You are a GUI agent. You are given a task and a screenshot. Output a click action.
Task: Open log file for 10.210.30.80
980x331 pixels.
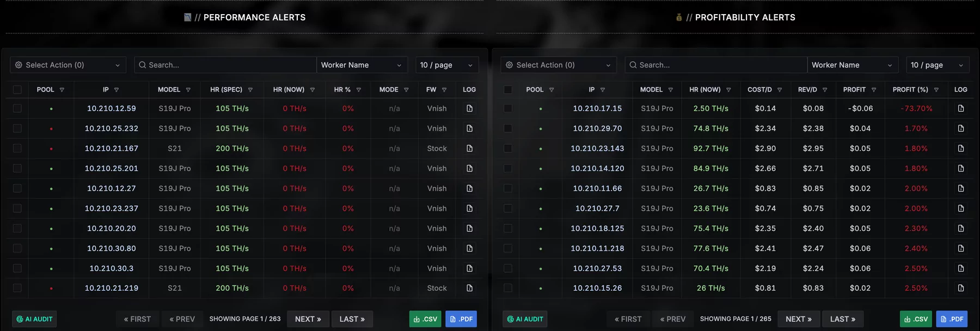[469, 248]
